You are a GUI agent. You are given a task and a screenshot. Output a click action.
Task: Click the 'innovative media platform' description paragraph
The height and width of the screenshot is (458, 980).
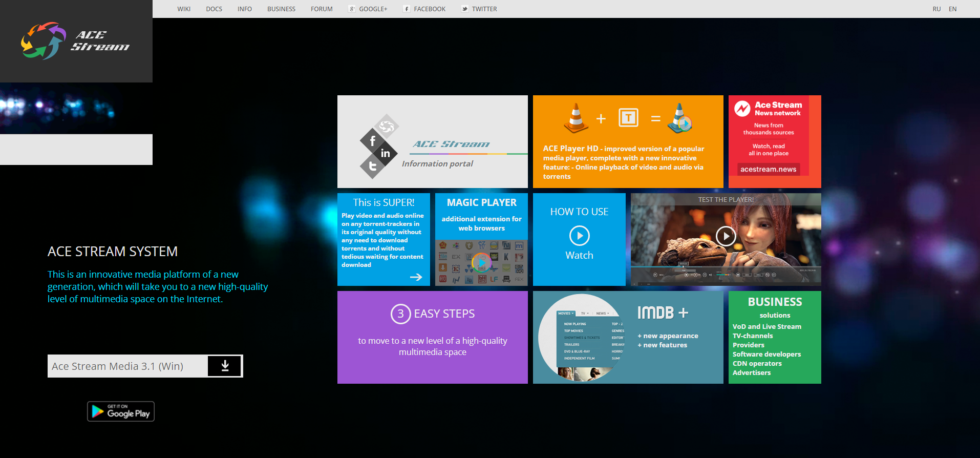point(158,287)
